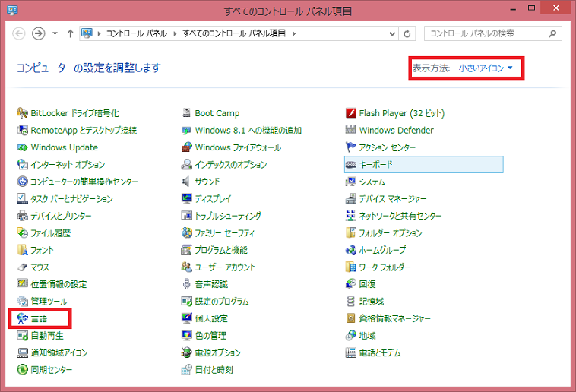Open the 資格情報マネージャー link
Viewport: 576px width, 392px height.
click(x=394, y=318)
